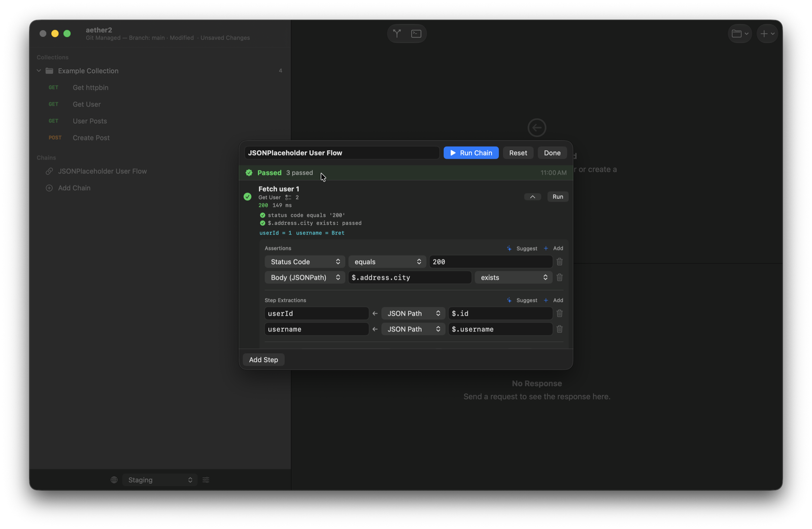Click '$.address.city exists: passed' result line
Viewport: 812px width, 529px height.
coord(314,223)
